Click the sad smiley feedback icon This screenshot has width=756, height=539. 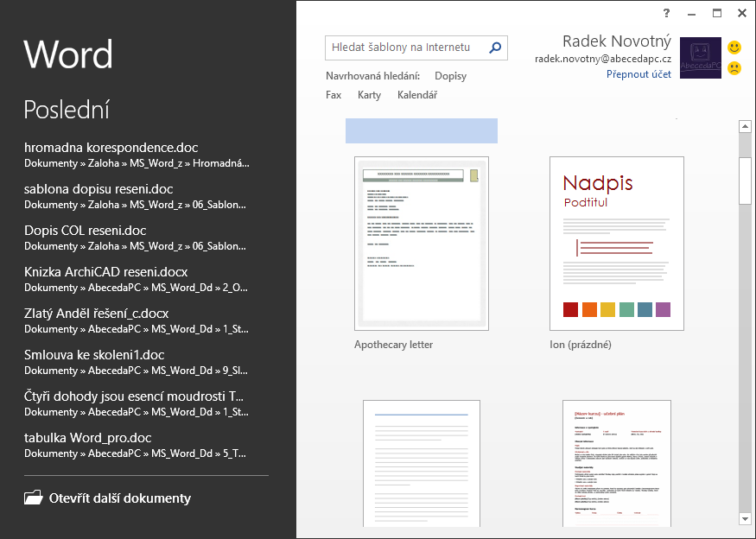point(734,68)
